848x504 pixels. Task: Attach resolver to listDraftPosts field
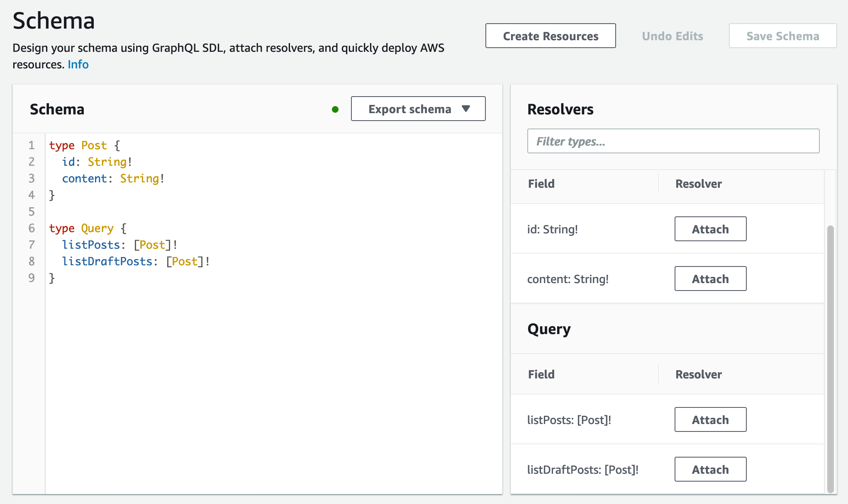(x=710, y=470)
